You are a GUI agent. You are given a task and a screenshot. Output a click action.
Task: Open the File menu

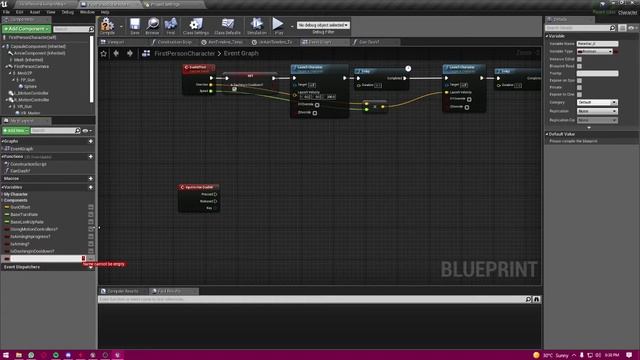click(x=7, y=12)
